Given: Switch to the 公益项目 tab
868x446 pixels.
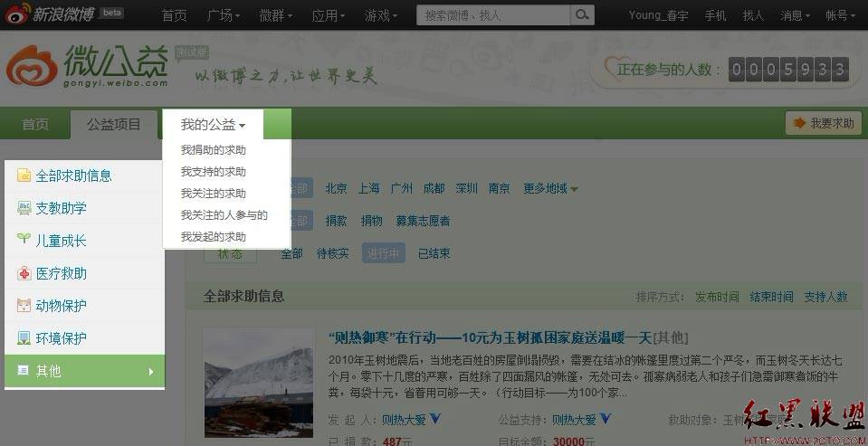Looking at the screenshot, I should pos(114,124).
